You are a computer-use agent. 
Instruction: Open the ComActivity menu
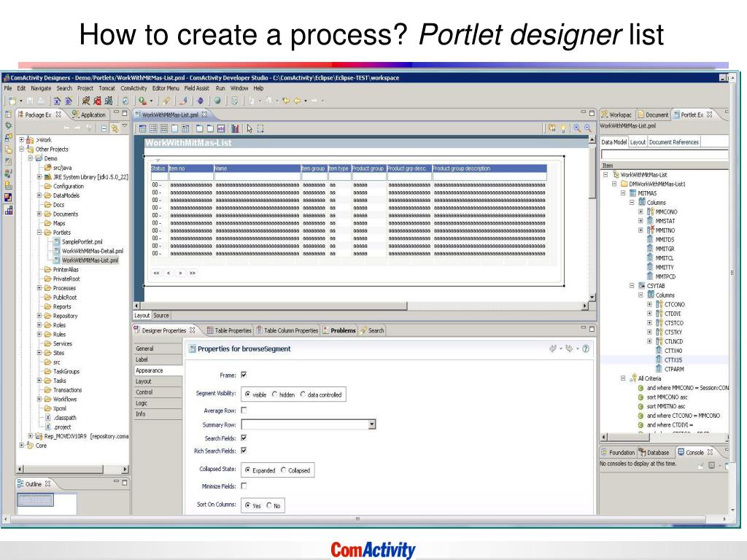[x=133, y=88]
